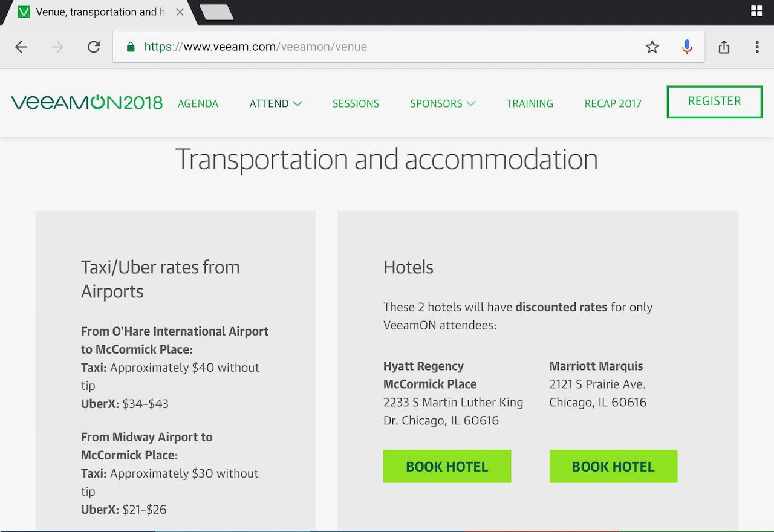This screenshot has width=774, height=532.
Task: Click Transportation and accommodation page title
Action: pos(386,160)
